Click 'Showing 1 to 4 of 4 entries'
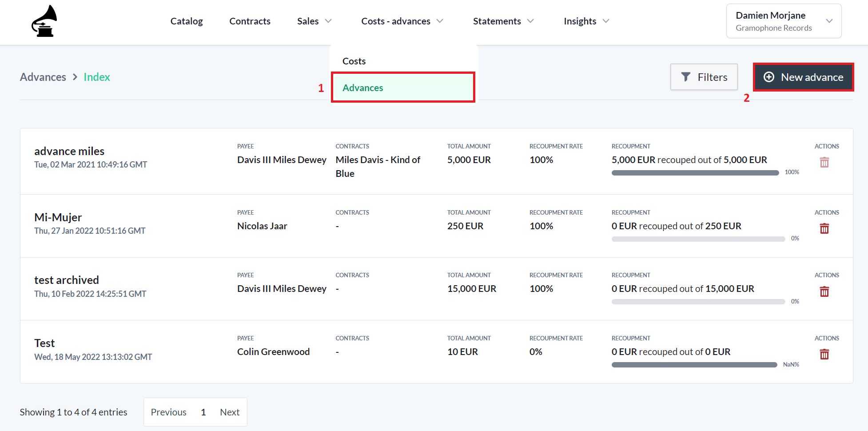868x431 pixels. 73,412
